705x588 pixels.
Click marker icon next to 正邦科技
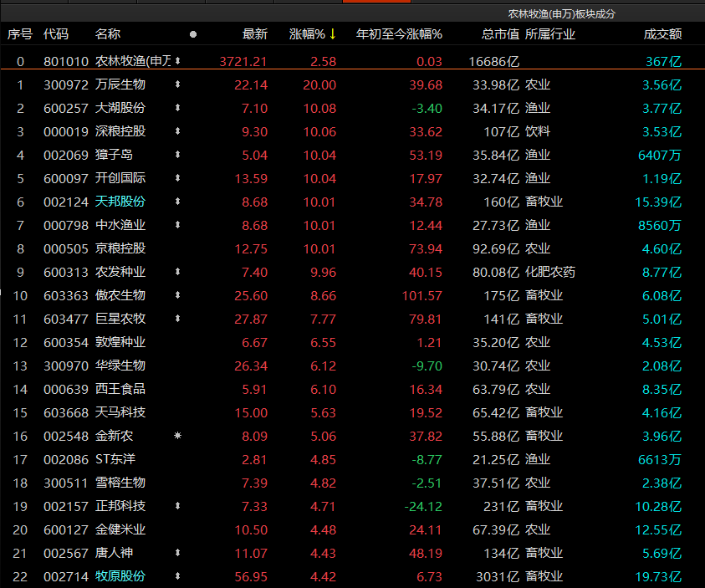(x=177, y=506)
